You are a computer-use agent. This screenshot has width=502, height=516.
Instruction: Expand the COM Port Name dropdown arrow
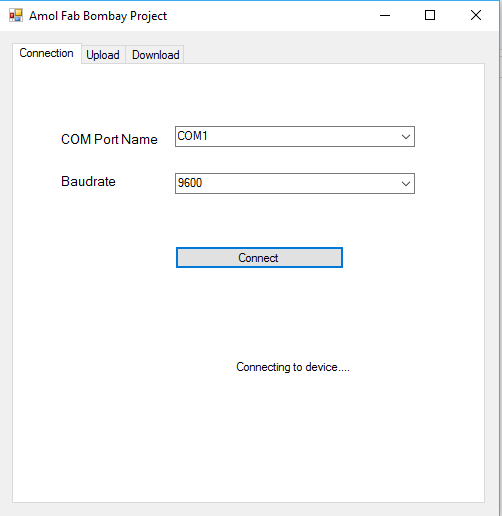406,137
